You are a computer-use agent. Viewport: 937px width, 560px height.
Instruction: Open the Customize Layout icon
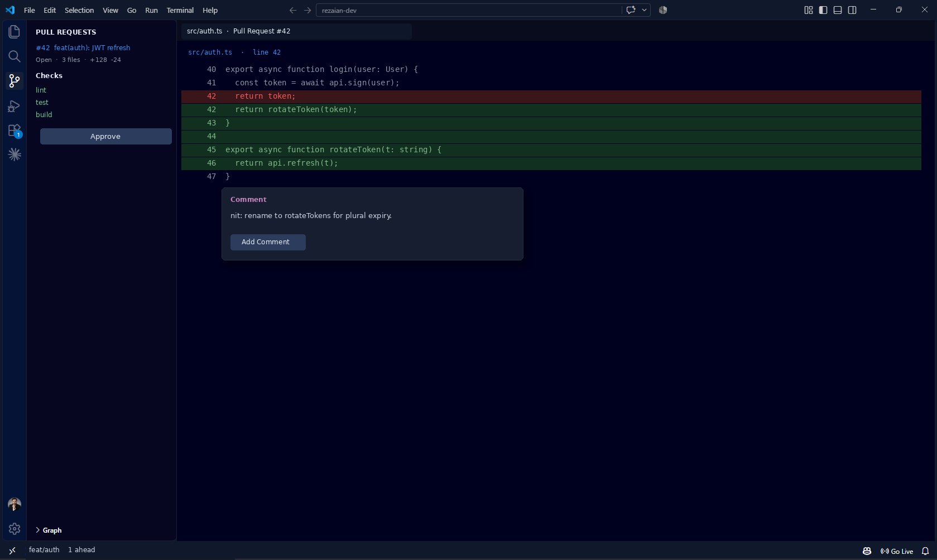(809, 10)
